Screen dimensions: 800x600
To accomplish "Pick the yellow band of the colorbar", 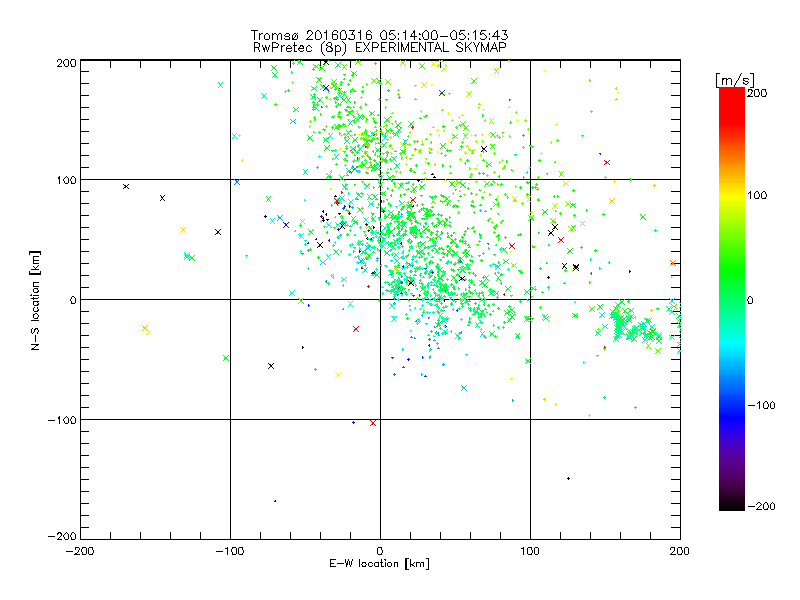I will [x=732, y=196].
